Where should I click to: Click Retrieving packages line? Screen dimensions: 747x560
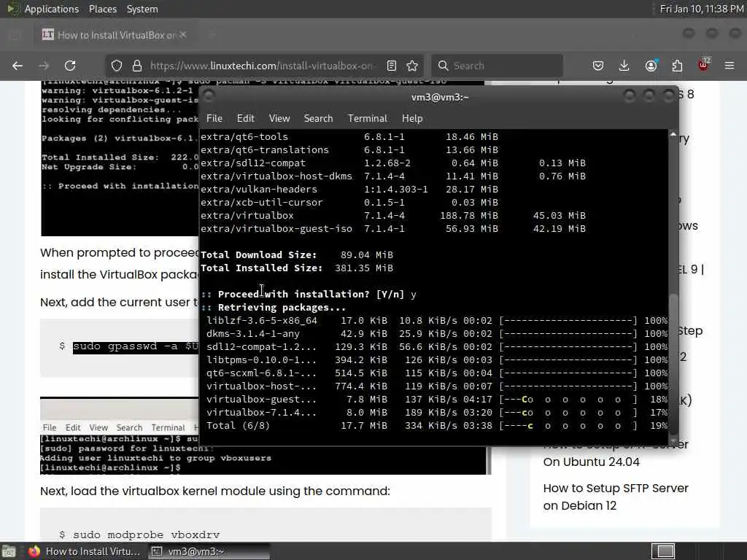(274, 308)
